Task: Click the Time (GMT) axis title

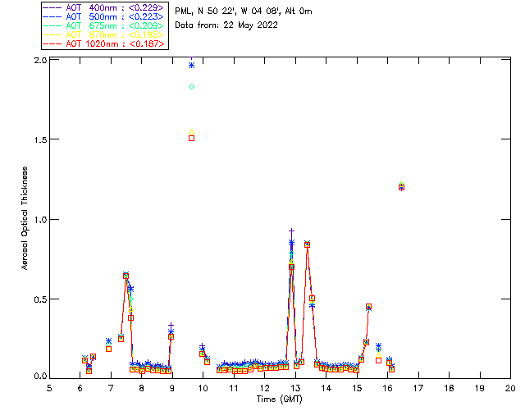Action: tap(280, 398)
